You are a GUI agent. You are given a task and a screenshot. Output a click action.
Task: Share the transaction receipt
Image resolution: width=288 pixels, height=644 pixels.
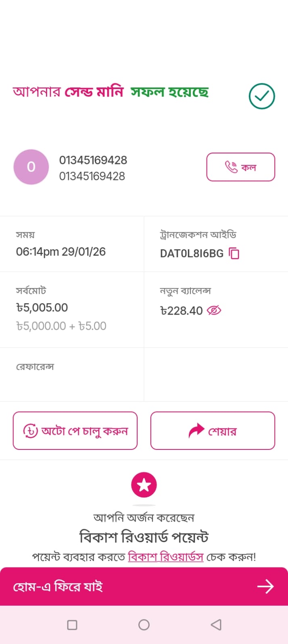212,431
